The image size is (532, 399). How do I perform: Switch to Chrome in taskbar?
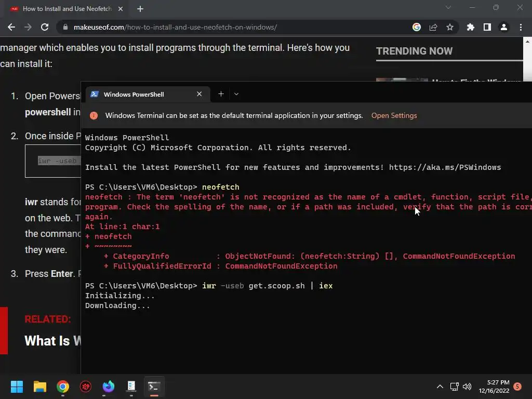pos(63,387)
